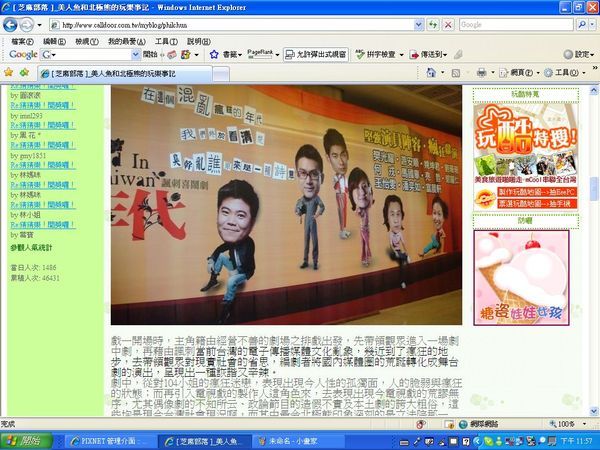Select the 芝麻部落 blog tab
The image size is (600, 450).
click(x=125, y=73)
